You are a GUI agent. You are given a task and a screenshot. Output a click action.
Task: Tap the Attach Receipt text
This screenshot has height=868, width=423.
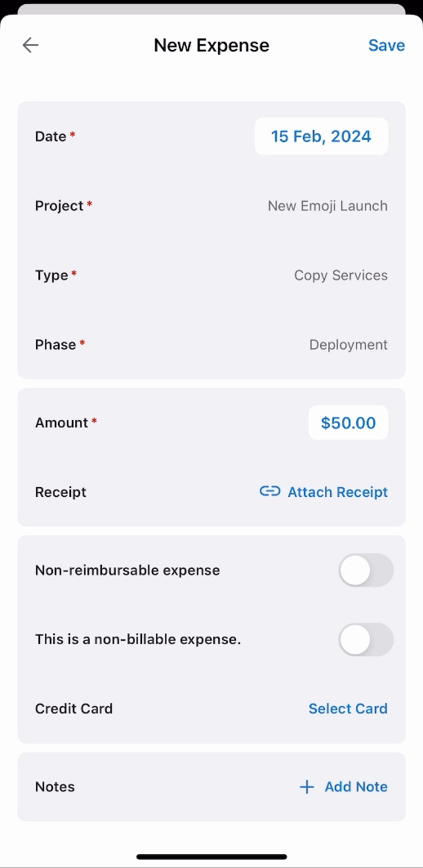click(338, 491)
